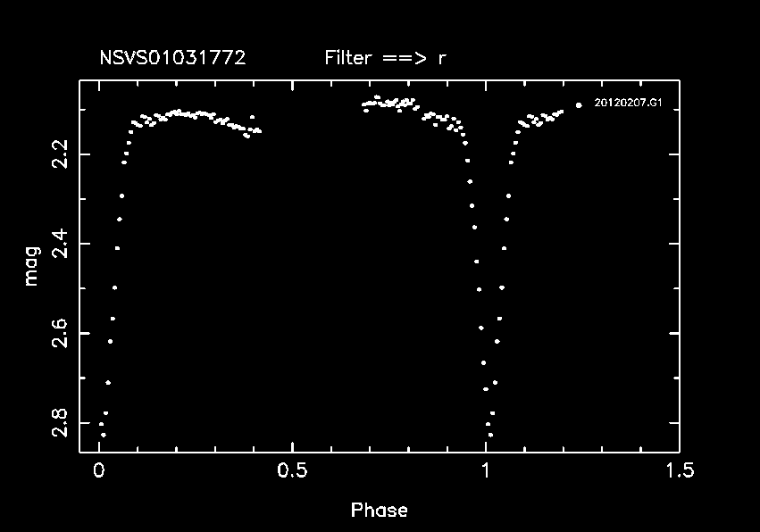Click the 'Phase' x-axis label
760x532 pixels.
pyautogui.click(x=379, y=511)
